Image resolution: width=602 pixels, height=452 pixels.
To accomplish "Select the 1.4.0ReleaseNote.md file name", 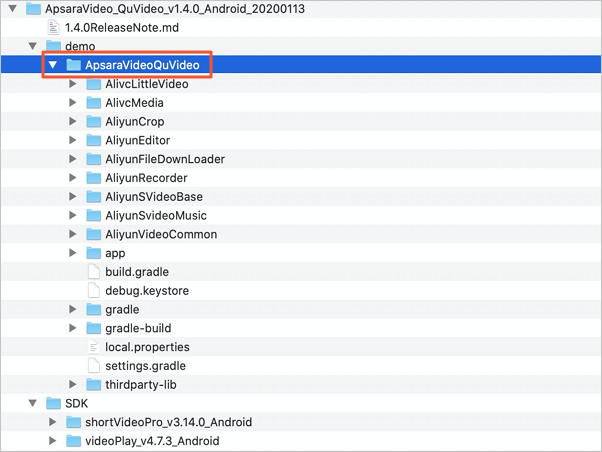I will click(122, 28).
